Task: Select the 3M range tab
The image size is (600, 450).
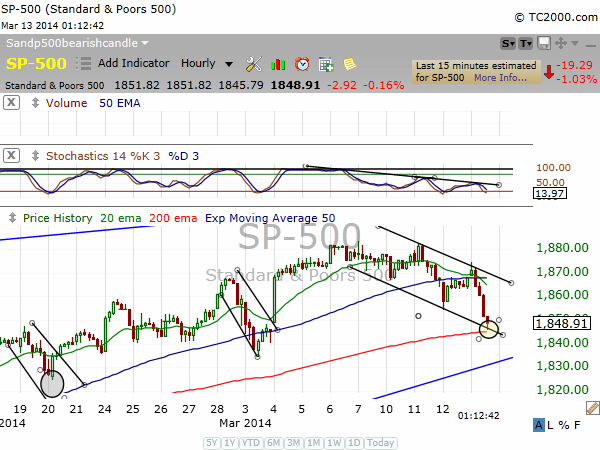Action: click(293, 443)
